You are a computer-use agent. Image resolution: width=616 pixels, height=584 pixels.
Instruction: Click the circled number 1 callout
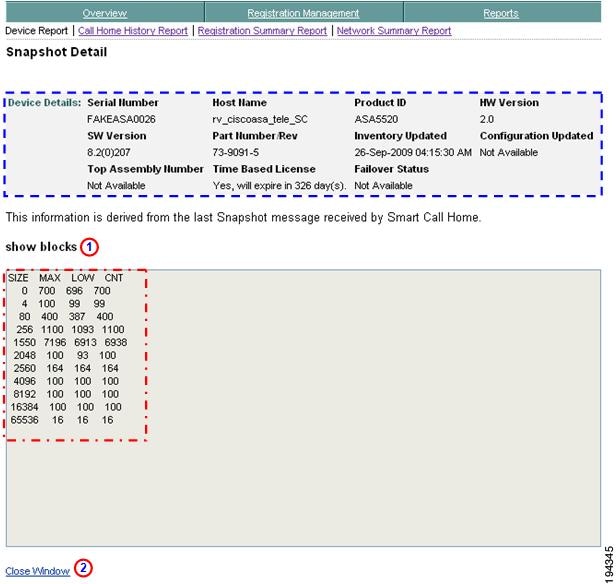[x=89, y=247]
